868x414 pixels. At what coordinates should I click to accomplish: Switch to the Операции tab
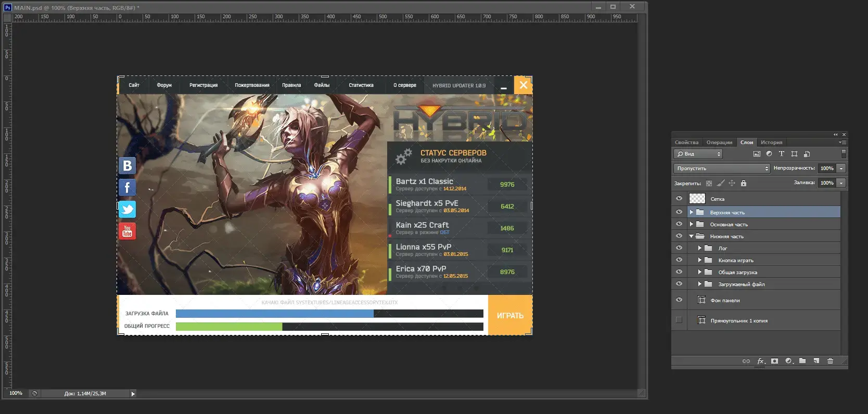(x=719, y=143)
